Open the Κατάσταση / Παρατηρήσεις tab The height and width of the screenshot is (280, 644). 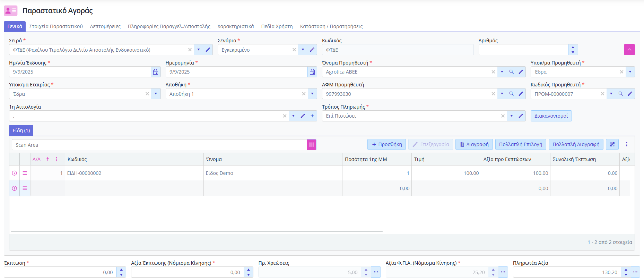point(331,26)
